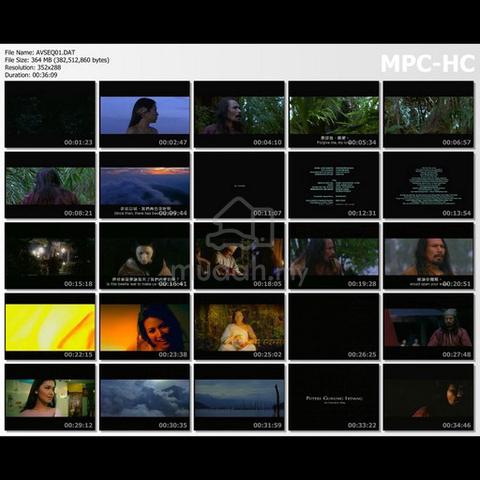The image size is (480, 480).
Task: Open the cloudscape thumbnail at 00:09:44
Action: (145, 185)
